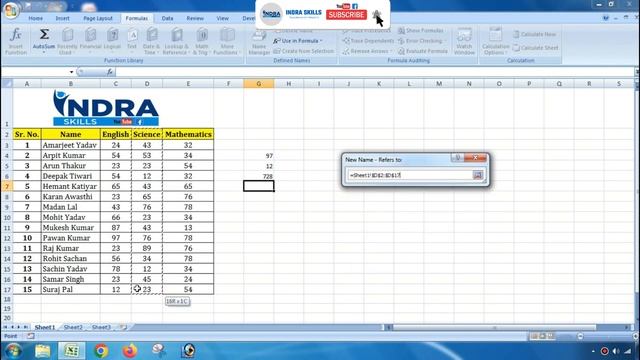Open Financial functions library
Viewport: 640px width, 360px height.
click(90, 41)
